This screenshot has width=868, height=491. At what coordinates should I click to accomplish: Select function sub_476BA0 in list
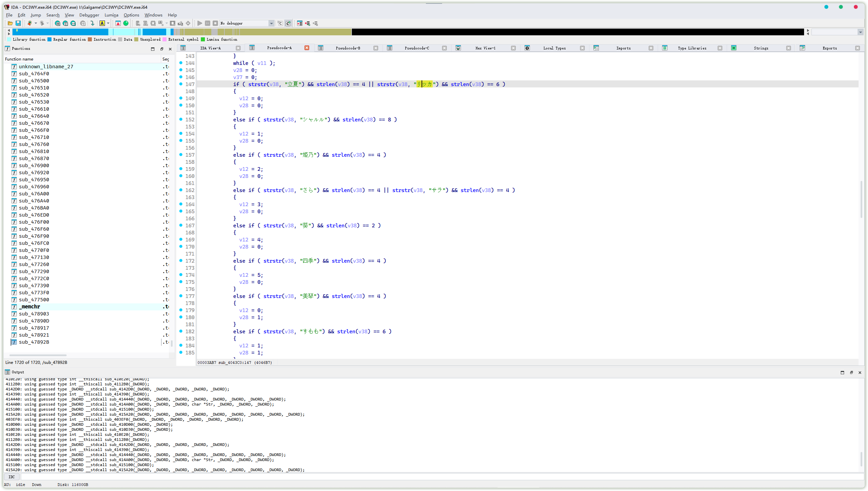tap(34, 208)
